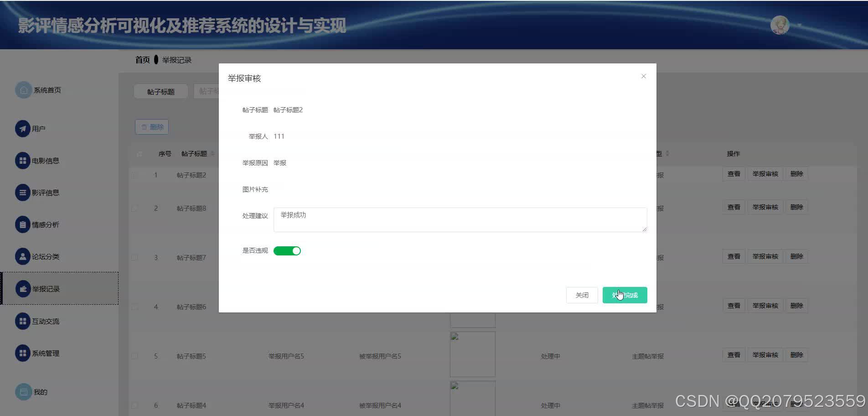The image size is (868, 416).
Task: Click the 处理完成 confirm button
Action: click(x=625, y=295)
